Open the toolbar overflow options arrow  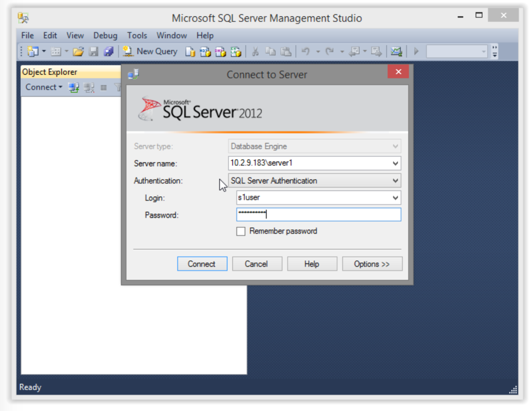[495, 51]
